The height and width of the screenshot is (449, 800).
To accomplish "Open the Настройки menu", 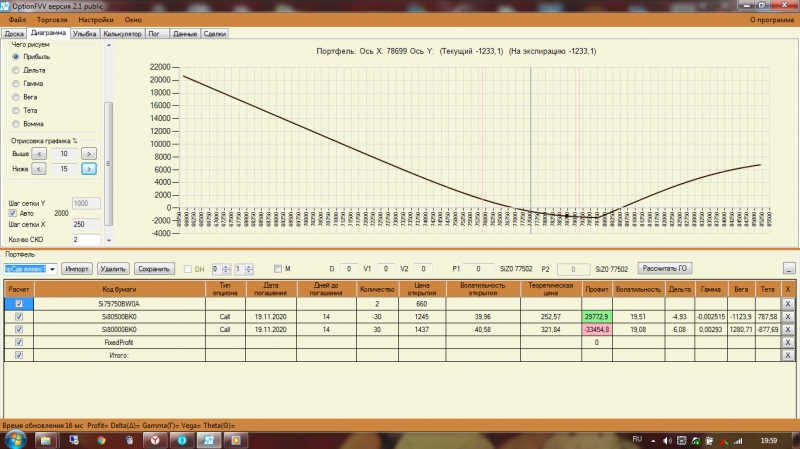I will point(96,19).
